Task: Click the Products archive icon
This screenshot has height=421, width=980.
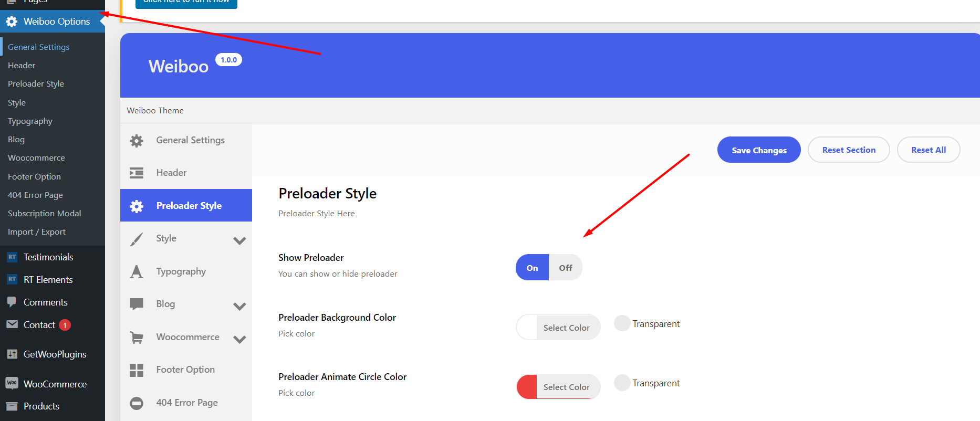Action: click(12, 406)
